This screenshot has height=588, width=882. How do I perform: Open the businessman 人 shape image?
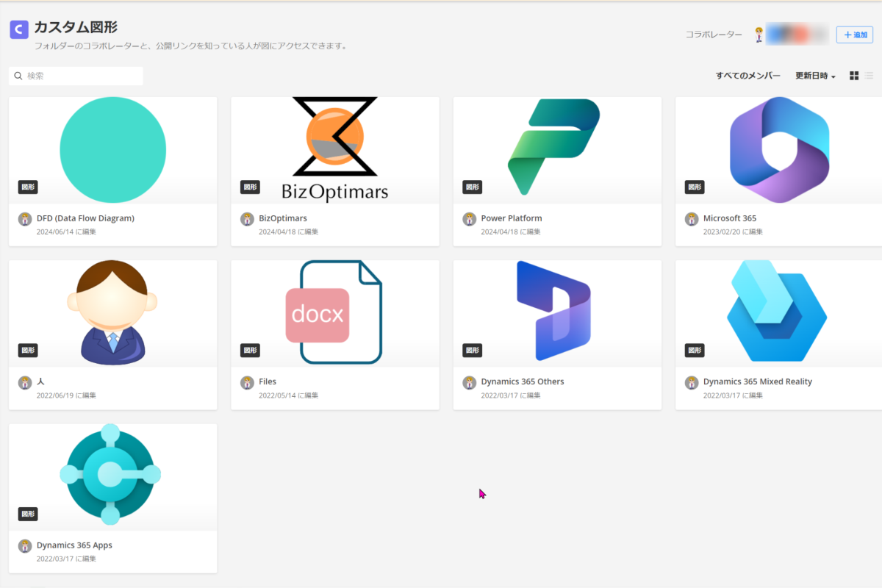click(112, 312)
